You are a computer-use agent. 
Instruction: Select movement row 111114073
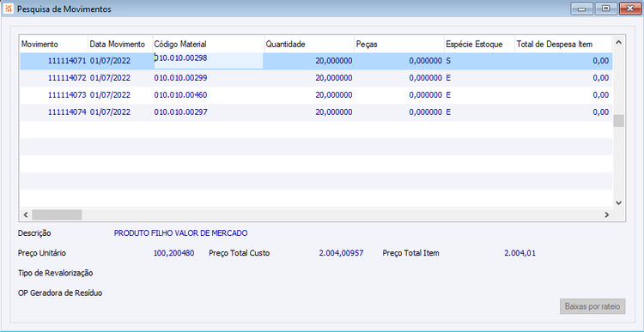point(316,95)
